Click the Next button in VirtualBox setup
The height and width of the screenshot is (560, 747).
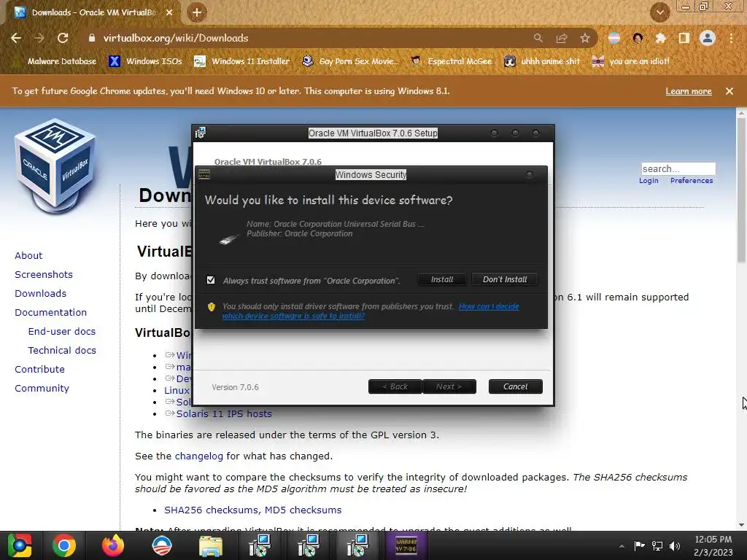449,386
